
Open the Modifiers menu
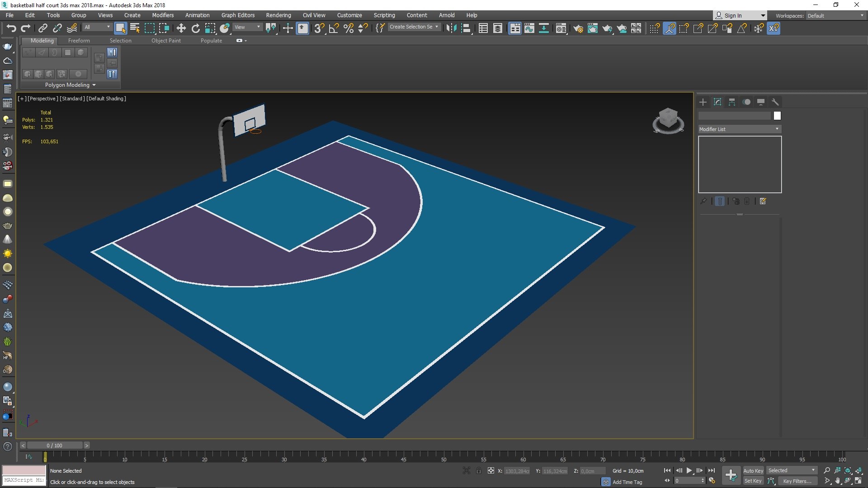coord(163,15)
